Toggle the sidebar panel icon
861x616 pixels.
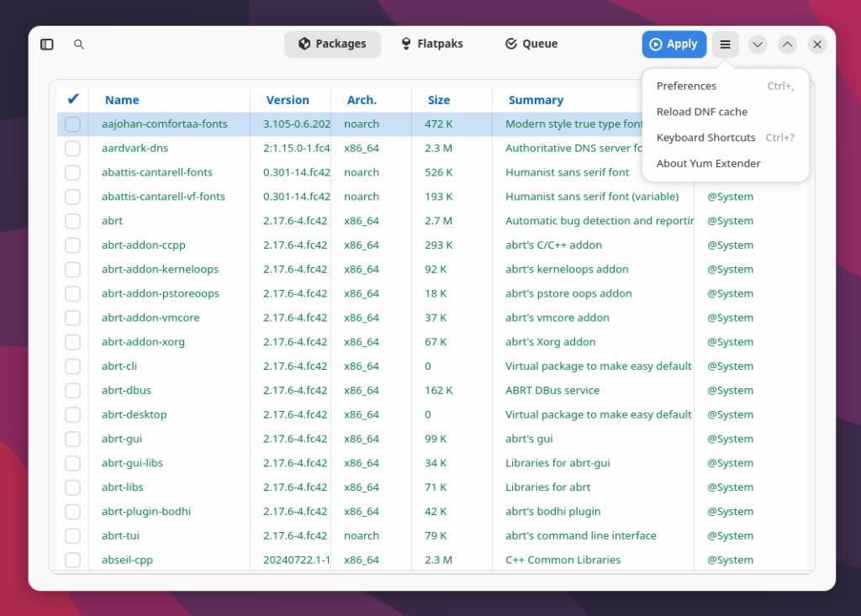coord(47,45)
